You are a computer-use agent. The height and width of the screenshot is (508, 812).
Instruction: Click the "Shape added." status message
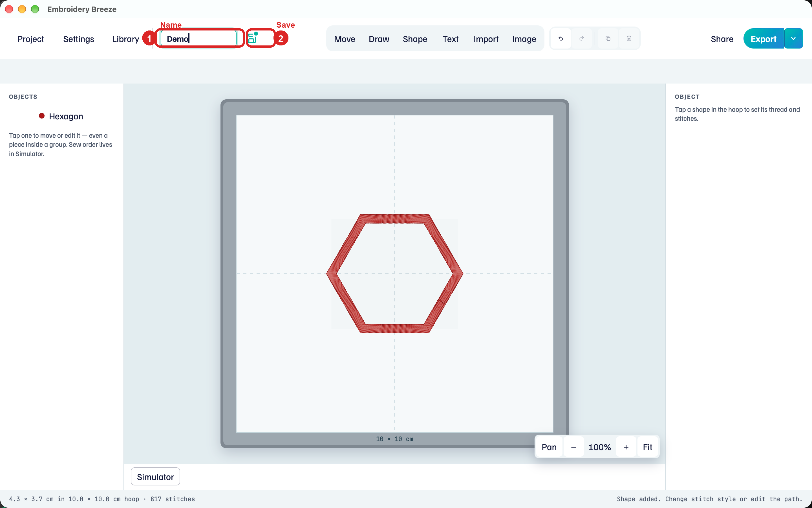click(x=639, y=499)
